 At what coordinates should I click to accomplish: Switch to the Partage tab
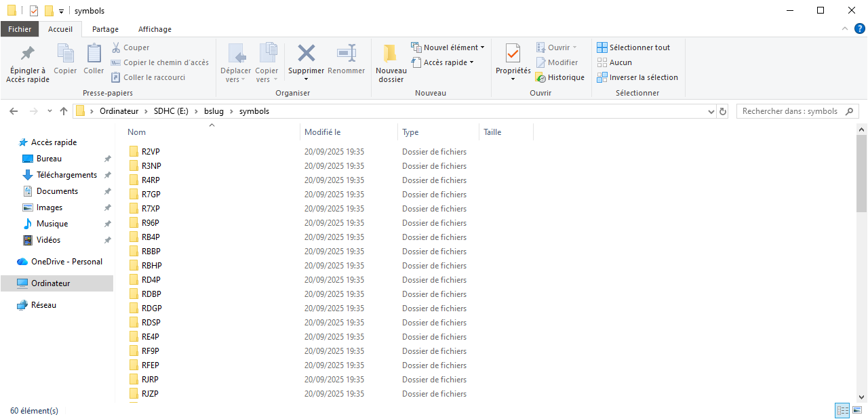point(105,29)
